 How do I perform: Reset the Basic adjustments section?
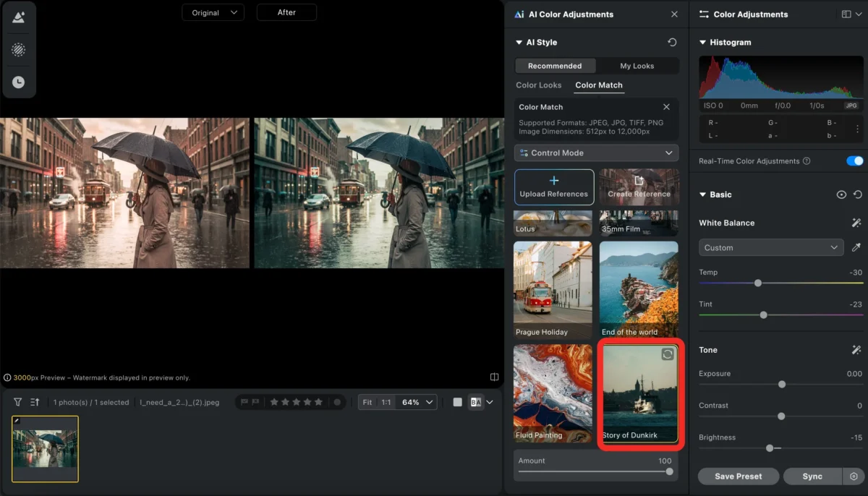point(858,194)
